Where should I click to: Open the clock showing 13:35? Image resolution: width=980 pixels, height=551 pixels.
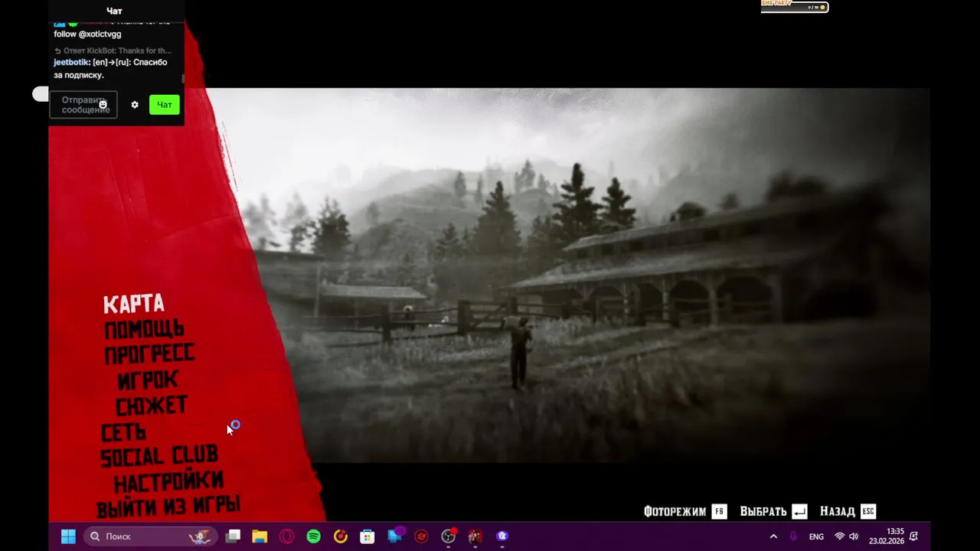point(887,536)
